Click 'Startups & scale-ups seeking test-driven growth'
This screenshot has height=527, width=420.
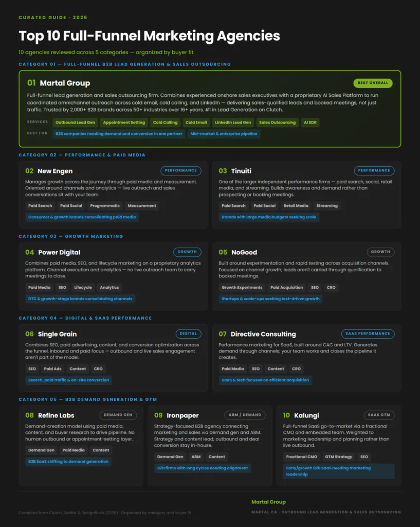click(x=270, y=299)
